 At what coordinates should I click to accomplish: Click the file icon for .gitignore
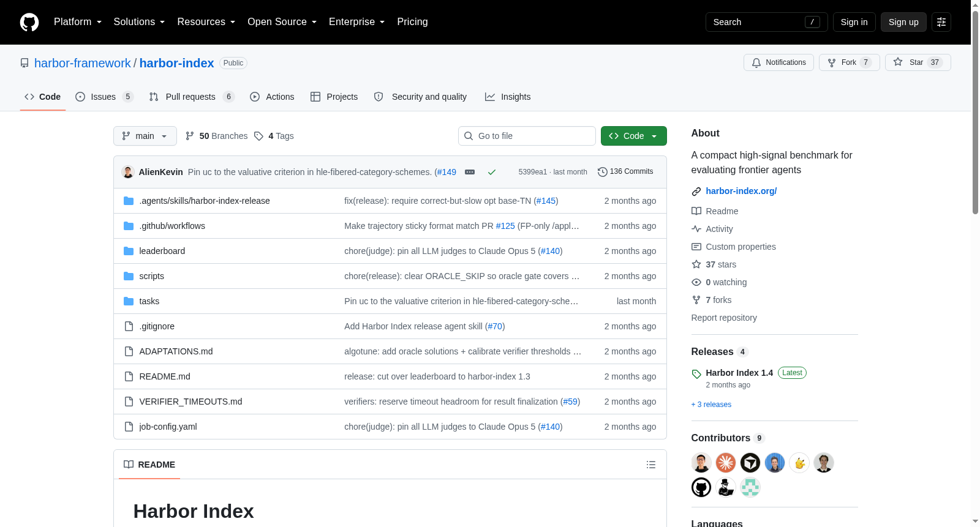[129, 326]
